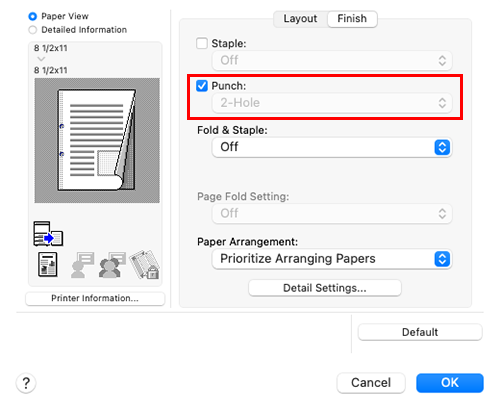Open help with the question mark button
500x409 pixels.
[26, 383]
